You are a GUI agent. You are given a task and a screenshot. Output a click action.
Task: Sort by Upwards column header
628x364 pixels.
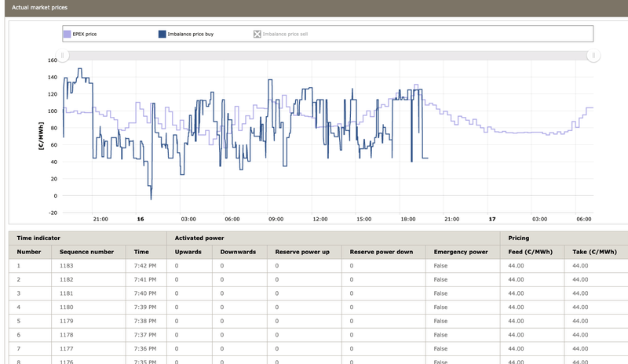tap(188, 253)
